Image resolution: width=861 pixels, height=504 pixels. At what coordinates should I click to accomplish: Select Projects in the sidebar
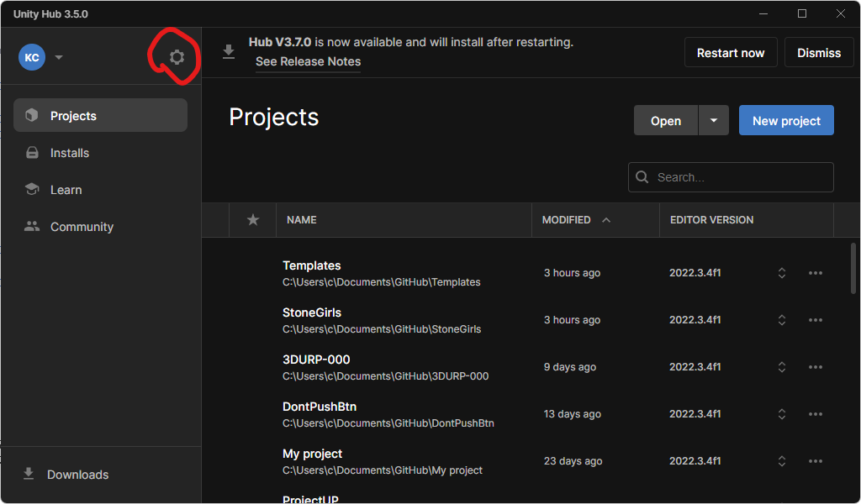point(101,115)
